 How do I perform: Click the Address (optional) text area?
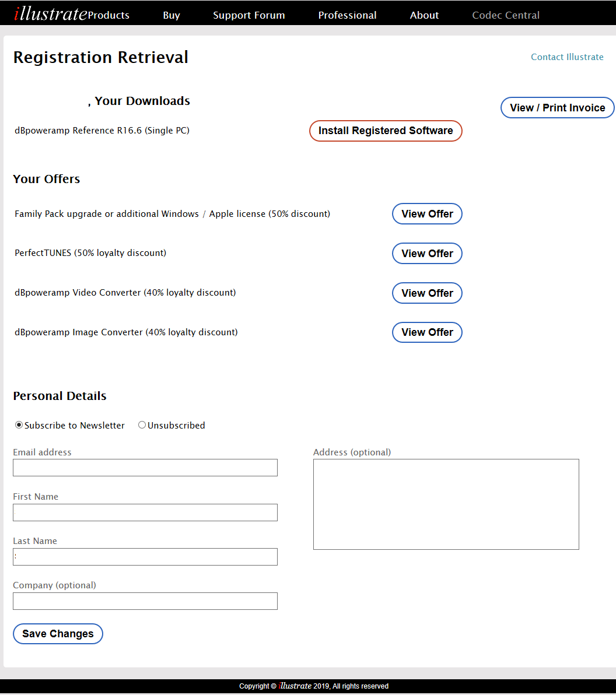point(446,504)
